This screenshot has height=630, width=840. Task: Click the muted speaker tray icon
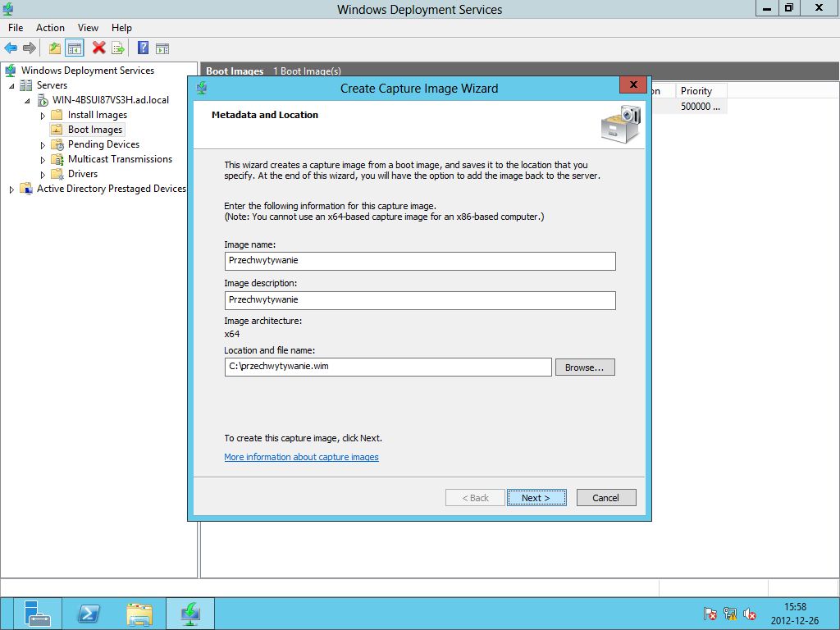[x=750, y=614]
